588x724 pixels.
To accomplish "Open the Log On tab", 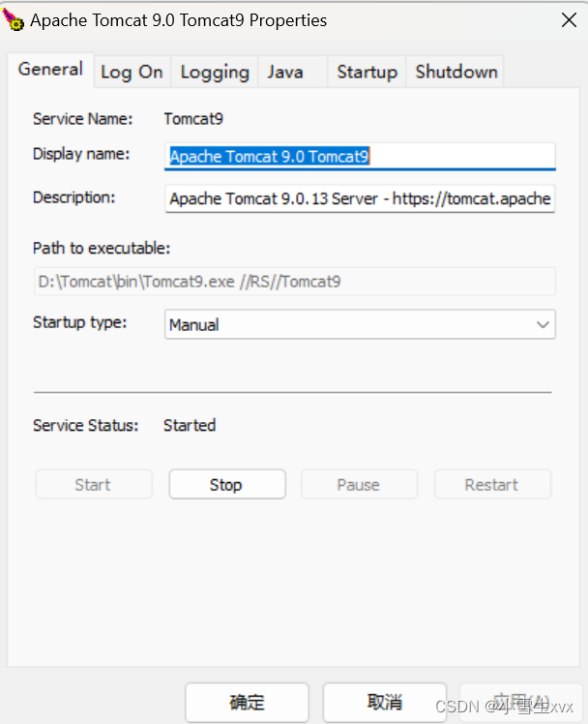I will pos(132,72).
